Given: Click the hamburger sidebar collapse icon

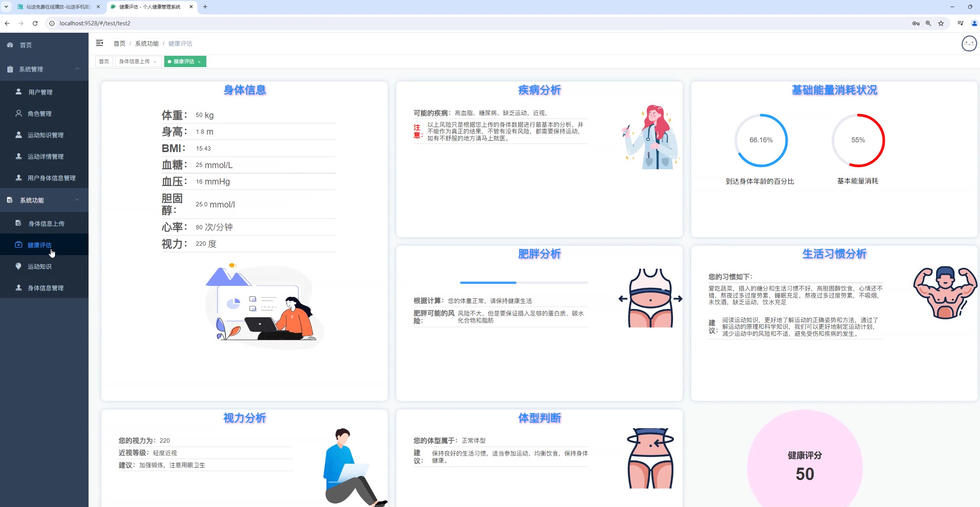Looking at the screenshot, I should [99, 43].
